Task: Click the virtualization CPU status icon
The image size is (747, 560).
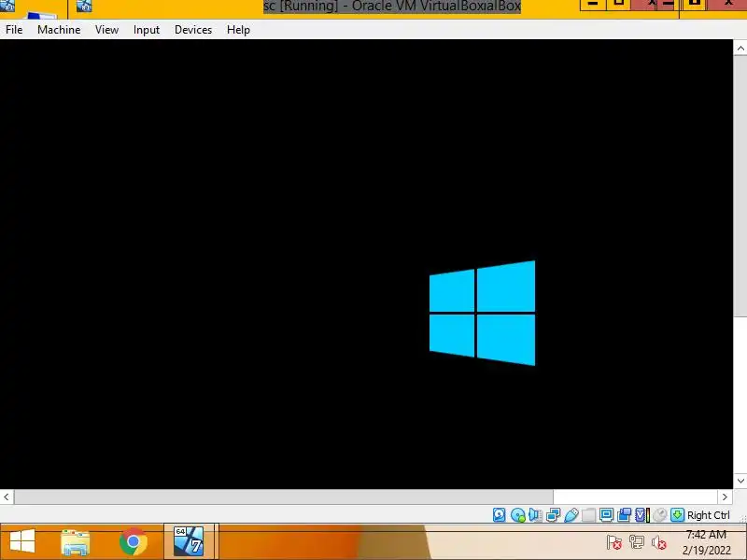Action: pos(642,515)
